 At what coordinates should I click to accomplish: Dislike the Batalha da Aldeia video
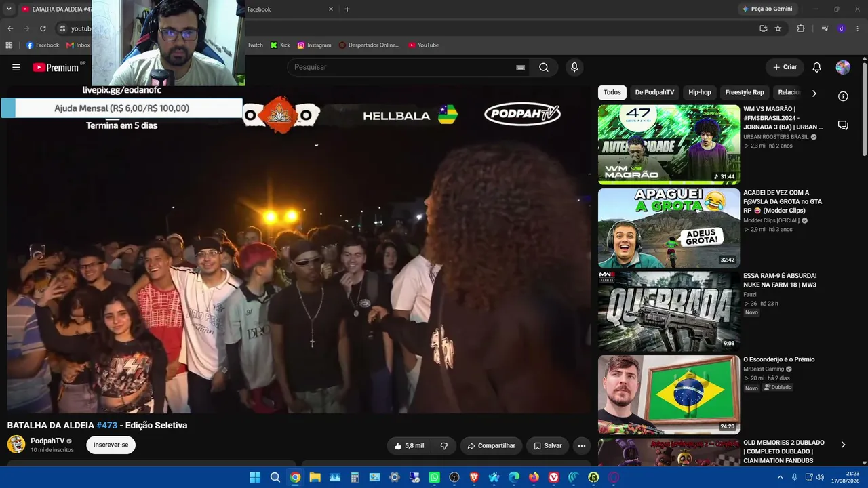444,445
